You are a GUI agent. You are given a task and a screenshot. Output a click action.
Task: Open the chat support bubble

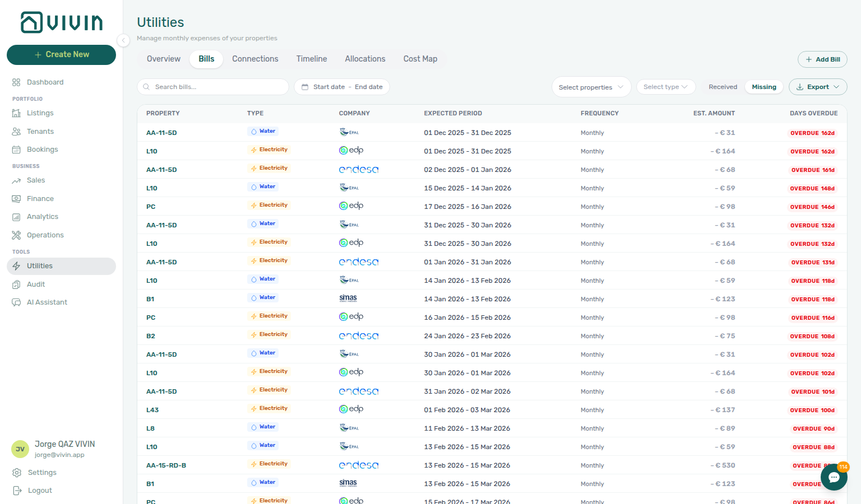click(x=834, y=477)
